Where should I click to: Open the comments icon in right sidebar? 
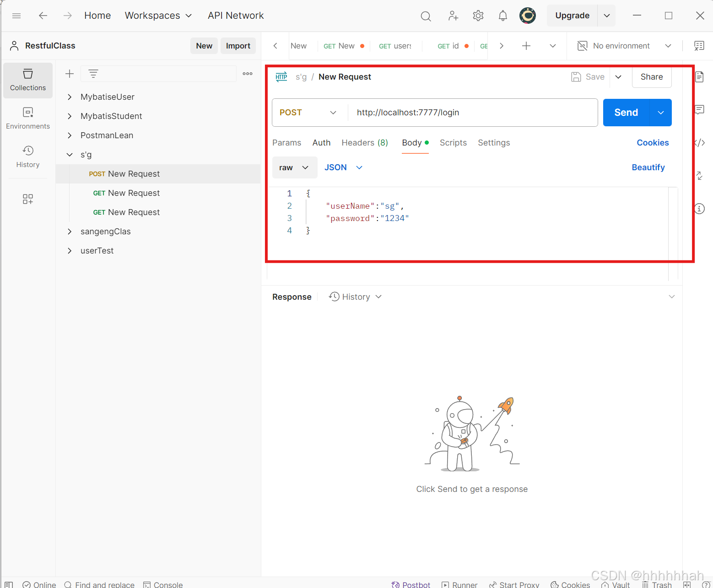(x=699, y=109)
